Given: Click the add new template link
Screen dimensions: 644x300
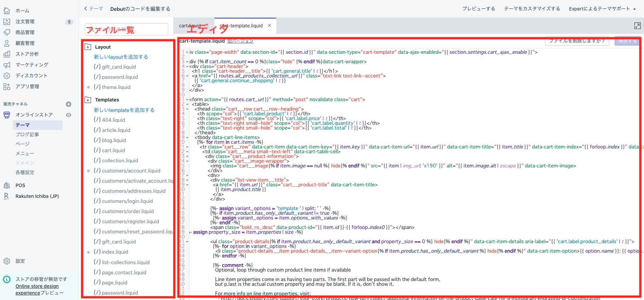Looking at the screenshot, I should (x=124, y=110).
